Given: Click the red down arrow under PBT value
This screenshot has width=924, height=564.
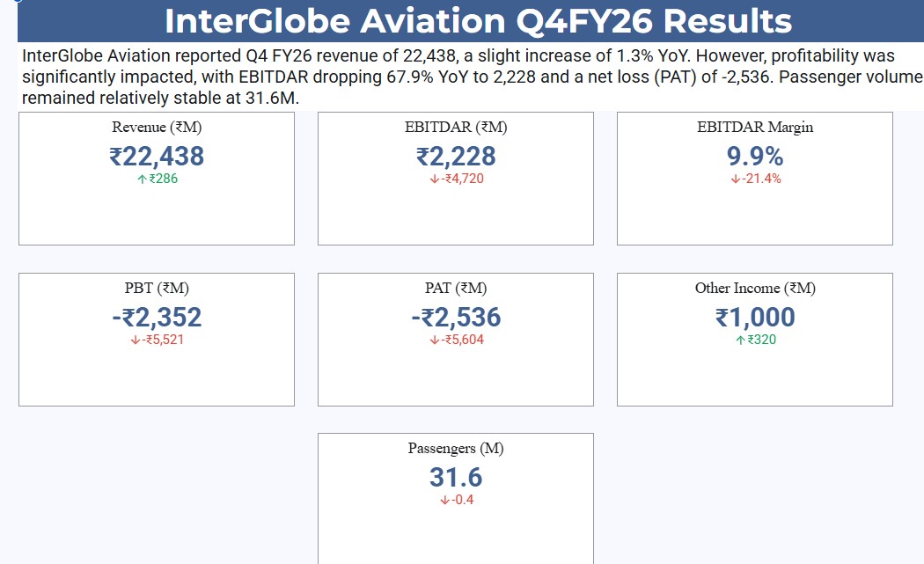Looking at the screenshot, I should point(135,340).
